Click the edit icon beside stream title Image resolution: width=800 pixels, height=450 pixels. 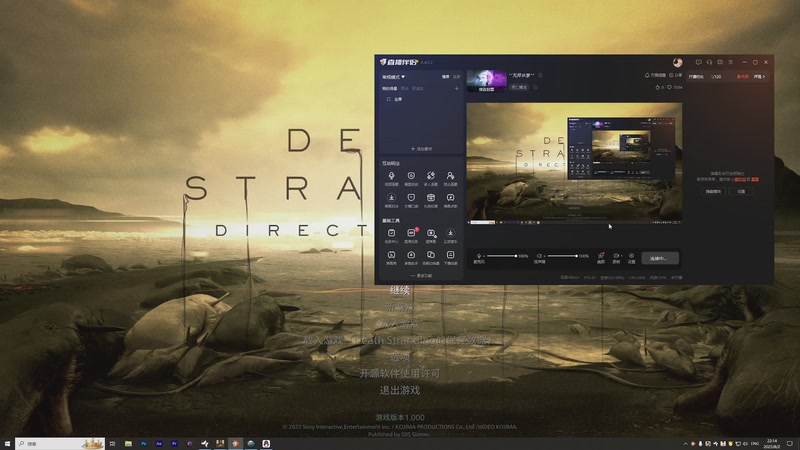(540, 75)
